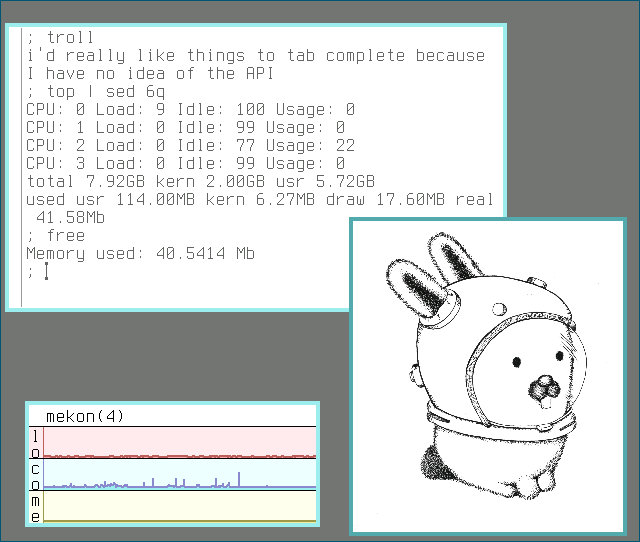Screen dimensions: 640x542
Task: Click the 'Memory used: 40.5414 Mb' line
Action: [x=140, y=254]
